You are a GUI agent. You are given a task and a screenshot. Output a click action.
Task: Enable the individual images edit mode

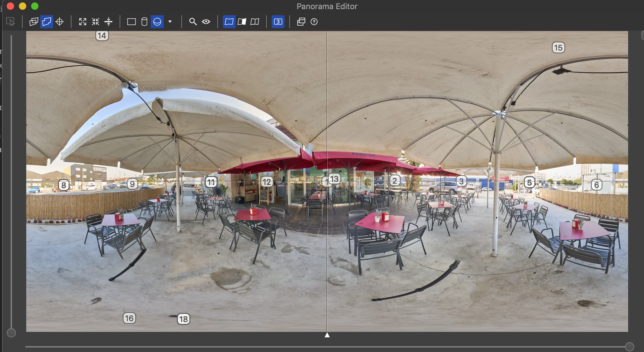34,22
